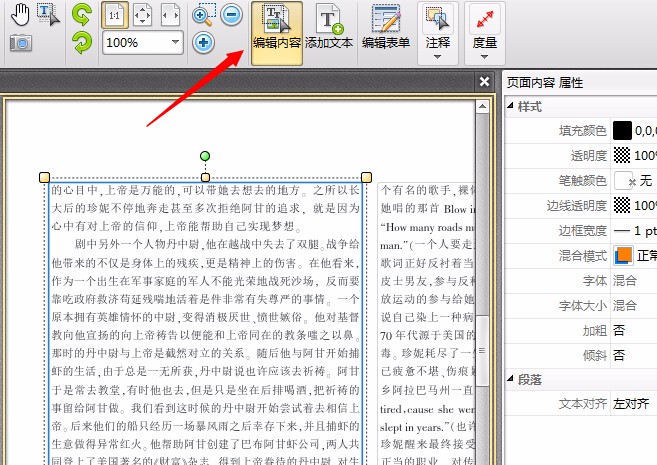Open the 编辑表单 edit form tool

pos(386,30)
